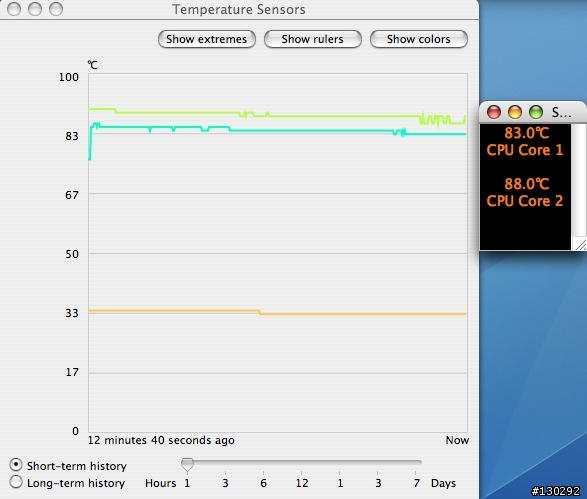Click the 'Now' label under the graph
Viewport: 587px width, 499px height.
pyautogui.click(x=457, y=440)
